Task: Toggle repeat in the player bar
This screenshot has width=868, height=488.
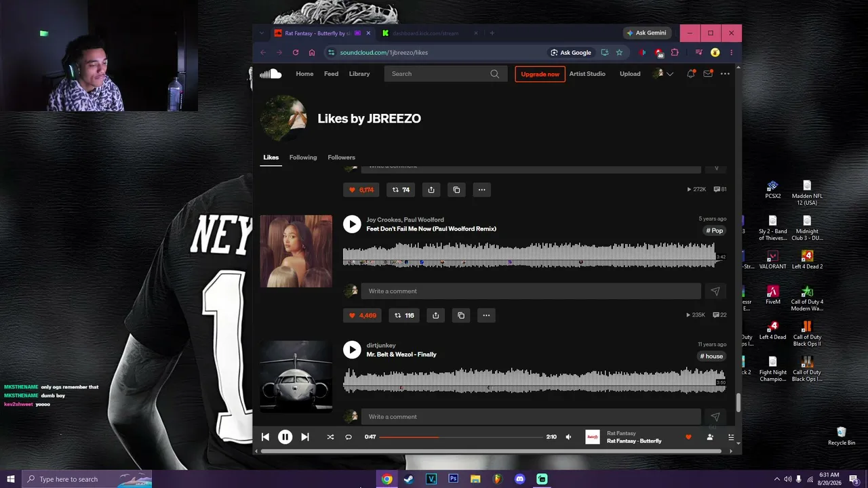Action: (349, 437)
